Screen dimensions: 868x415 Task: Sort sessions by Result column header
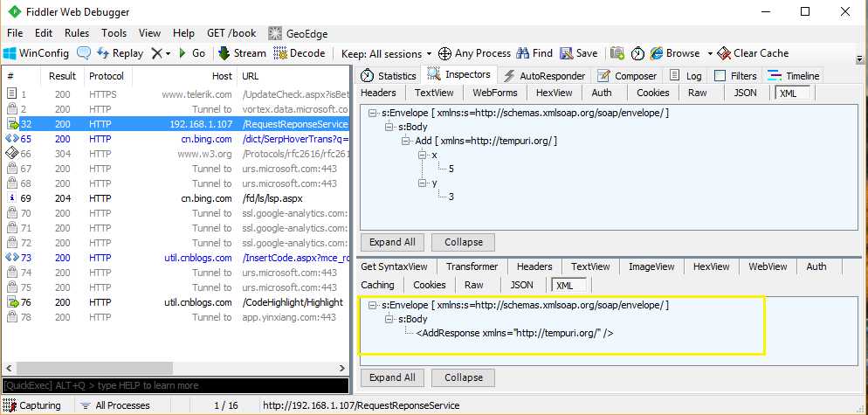pos(63,76)
